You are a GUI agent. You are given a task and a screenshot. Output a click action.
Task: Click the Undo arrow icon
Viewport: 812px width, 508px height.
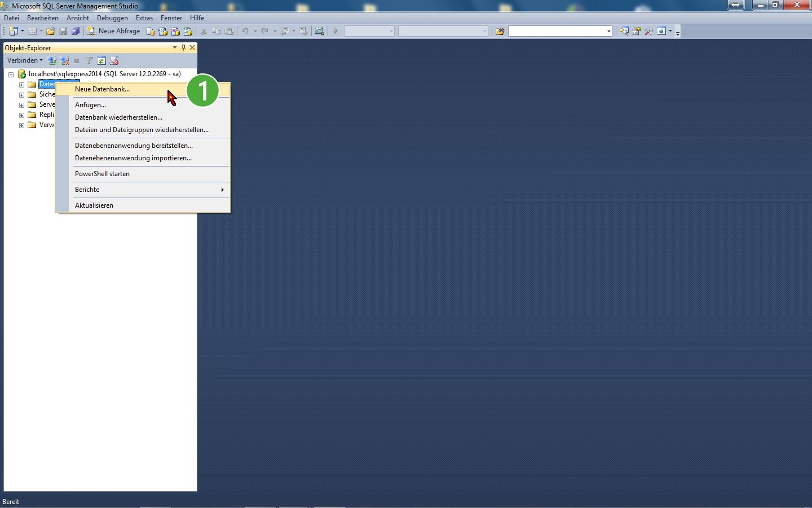tap(245, 31)
